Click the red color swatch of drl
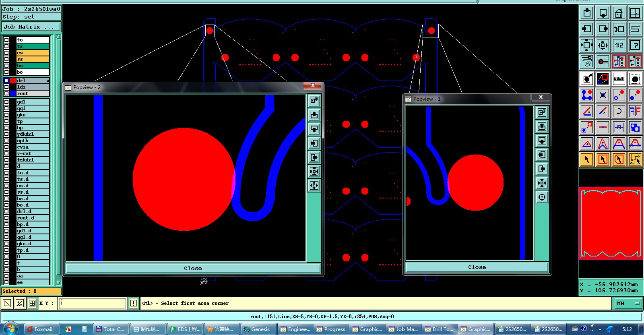This screenshot has width=644, height=335. point(13,81)
